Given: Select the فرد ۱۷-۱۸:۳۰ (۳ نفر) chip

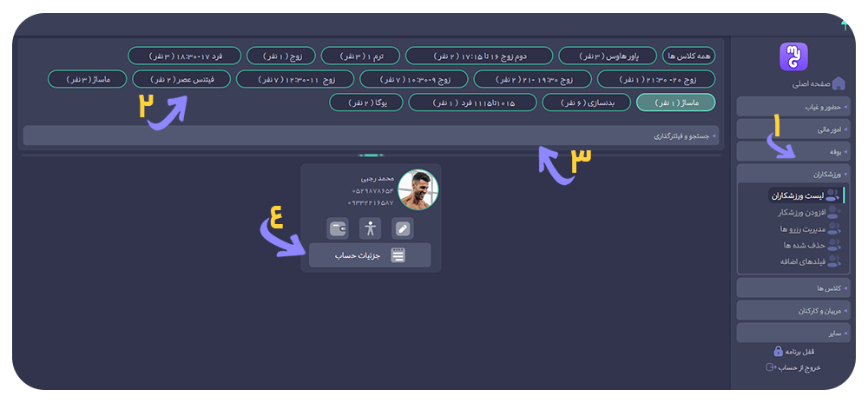Looking at the screenshot, I should (185, 56).
